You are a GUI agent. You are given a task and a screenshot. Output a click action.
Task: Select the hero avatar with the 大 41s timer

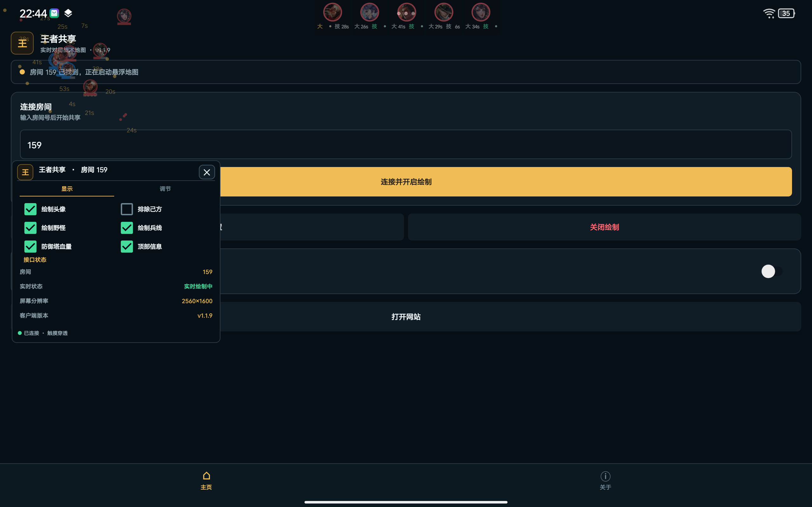[x=406, y=12]
